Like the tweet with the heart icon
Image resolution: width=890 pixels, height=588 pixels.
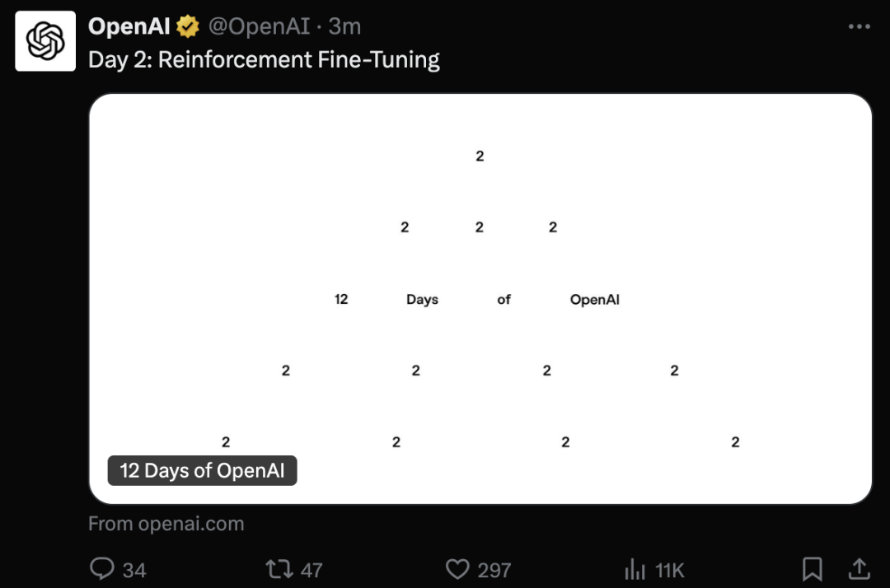(457, 569)
